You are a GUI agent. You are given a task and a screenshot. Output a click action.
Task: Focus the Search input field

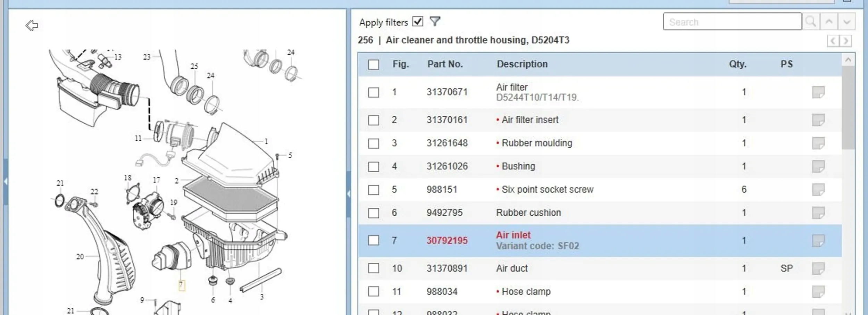pyautogui.click(x=732, y=22)
